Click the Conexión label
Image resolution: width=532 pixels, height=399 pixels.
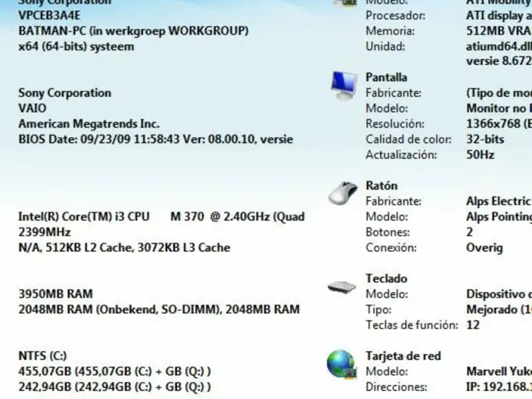391,247
